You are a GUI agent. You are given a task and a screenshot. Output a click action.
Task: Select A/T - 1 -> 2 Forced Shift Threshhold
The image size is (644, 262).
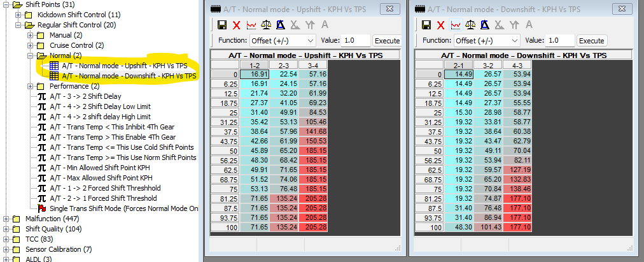[x=105, y=189]
